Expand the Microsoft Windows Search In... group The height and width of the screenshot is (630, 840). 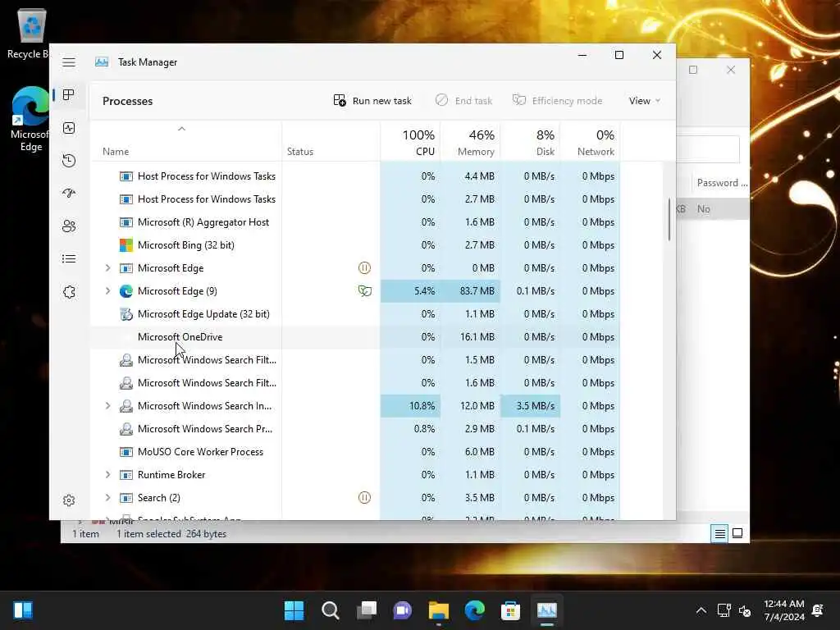[x=107, y=406]
